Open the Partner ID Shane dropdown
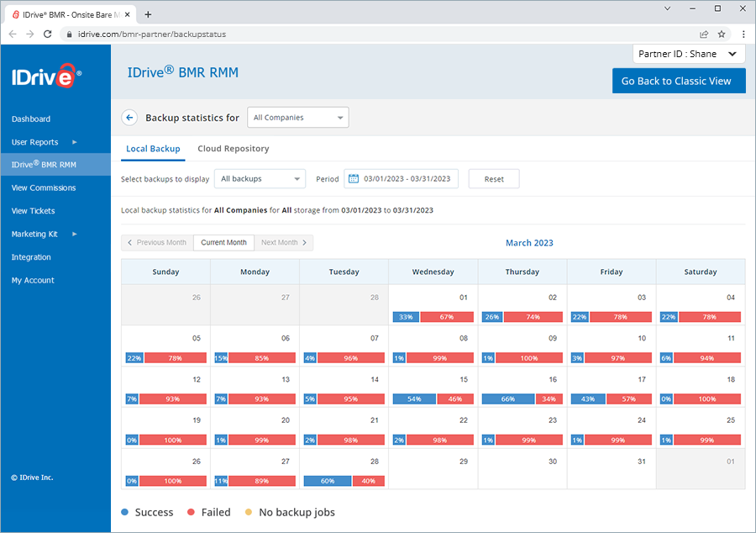The height and width of the screenshot is (533, 756). click(689, 54)
